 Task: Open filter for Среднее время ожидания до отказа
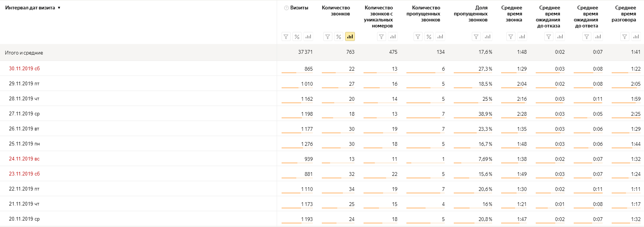[x=549, y=36]
